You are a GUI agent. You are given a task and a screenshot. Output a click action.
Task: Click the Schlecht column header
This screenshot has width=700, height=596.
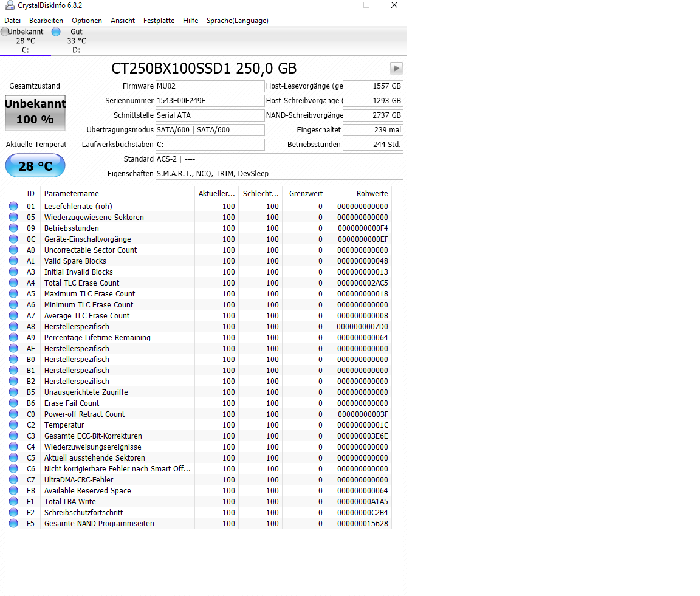point(261,194)
